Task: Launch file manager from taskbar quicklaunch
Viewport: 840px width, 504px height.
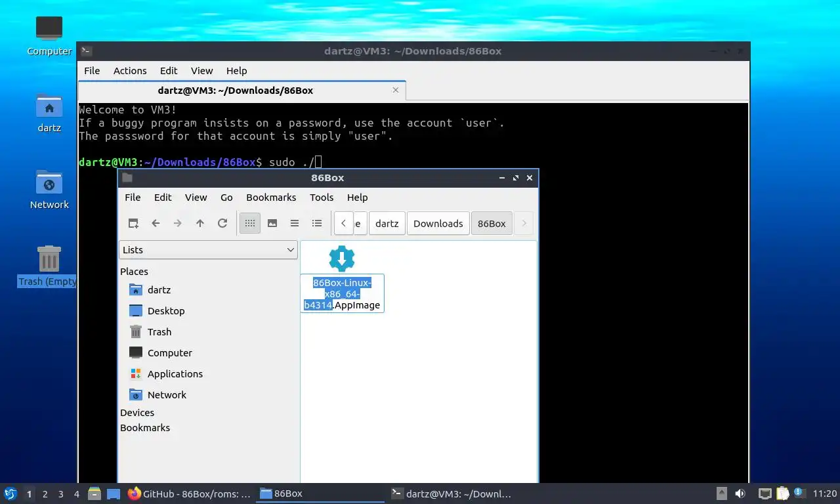Action: 94,493
